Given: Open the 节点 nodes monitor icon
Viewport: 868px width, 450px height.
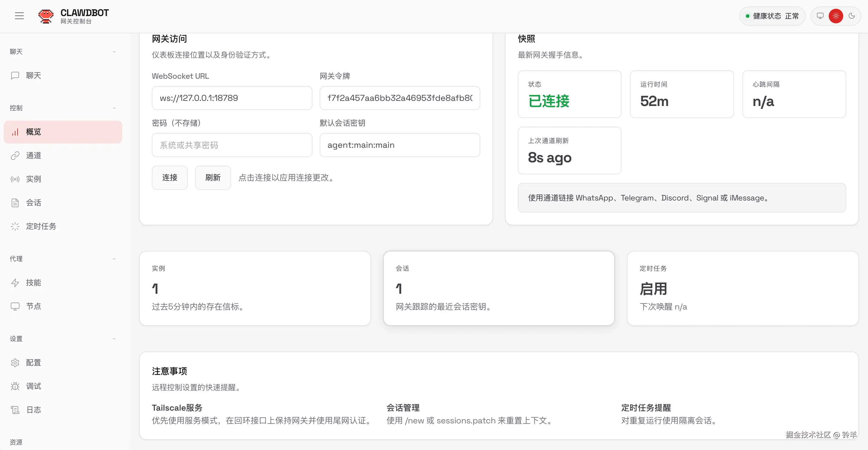Looking at the screenshot, I should [x=15, y=306].
